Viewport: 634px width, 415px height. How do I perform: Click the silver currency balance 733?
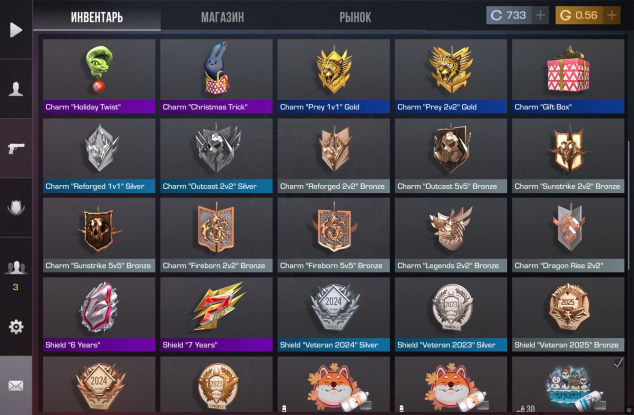pos(509,15)
